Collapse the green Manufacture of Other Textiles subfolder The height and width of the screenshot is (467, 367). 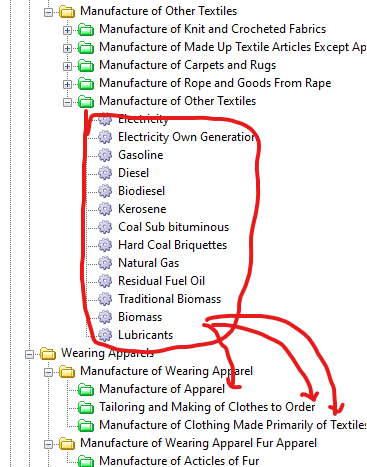[x=67, y=102]
